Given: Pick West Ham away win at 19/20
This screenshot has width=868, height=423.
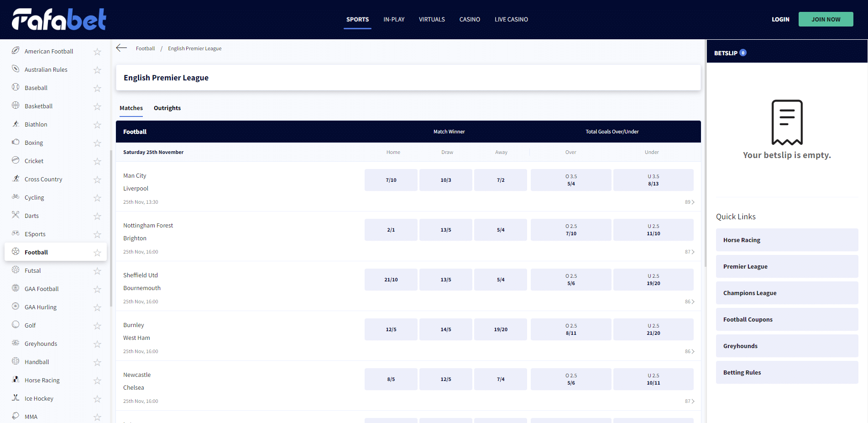Looking at the screenshot, I should 501,329.
